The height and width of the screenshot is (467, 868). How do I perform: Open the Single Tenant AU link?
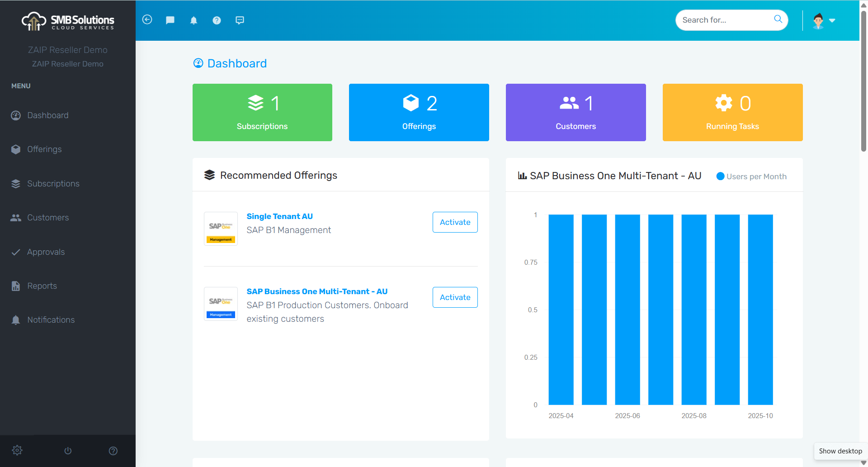279,216
